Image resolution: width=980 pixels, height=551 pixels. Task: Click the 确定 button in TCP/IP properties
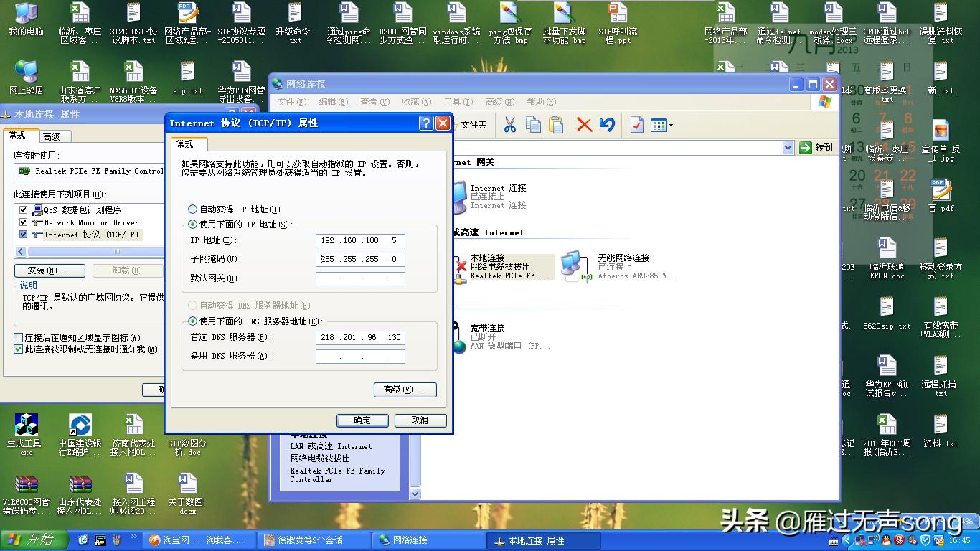(x=362, y=420)
